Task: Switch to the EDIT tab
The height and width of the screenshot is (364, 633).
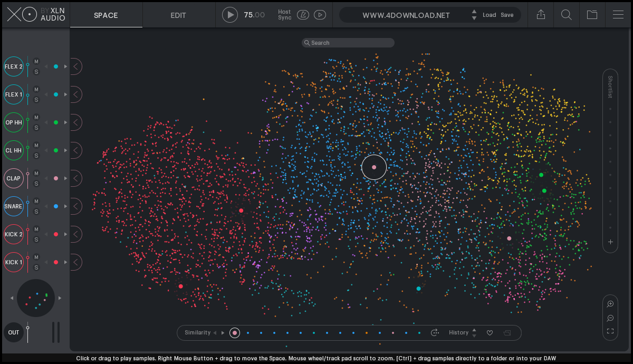Action: (178, 15)
